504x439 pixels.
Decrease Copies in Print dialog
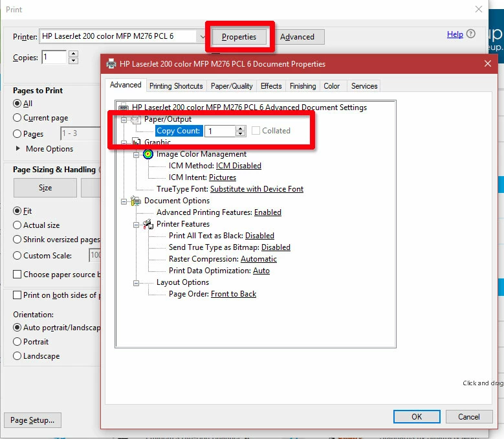coord(74,60)
